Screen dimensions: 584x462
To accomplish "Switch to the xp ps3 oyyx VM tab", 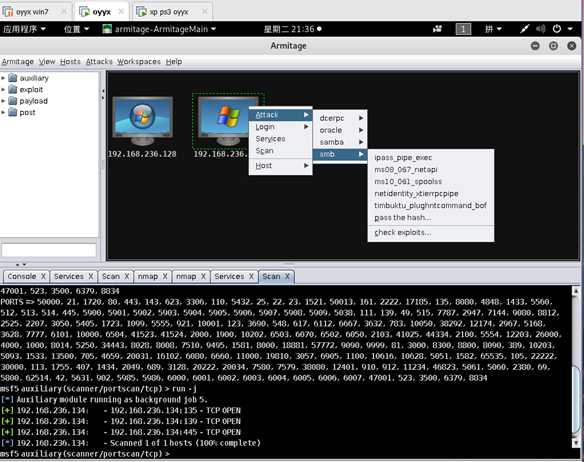I will [x=169, y=12].
